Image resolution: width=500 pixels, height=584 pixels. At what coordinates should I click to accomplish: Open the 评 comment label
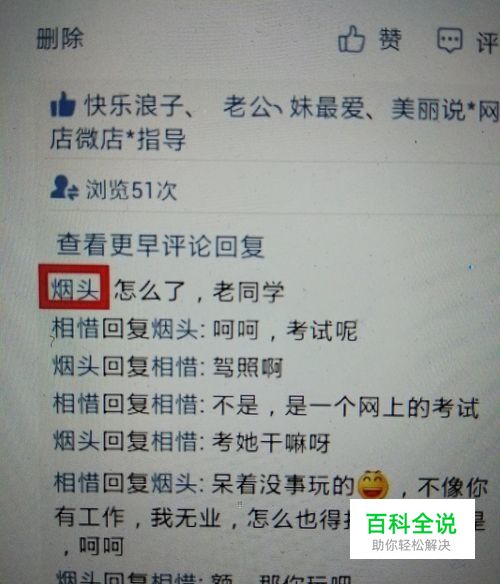pos(488,42)
